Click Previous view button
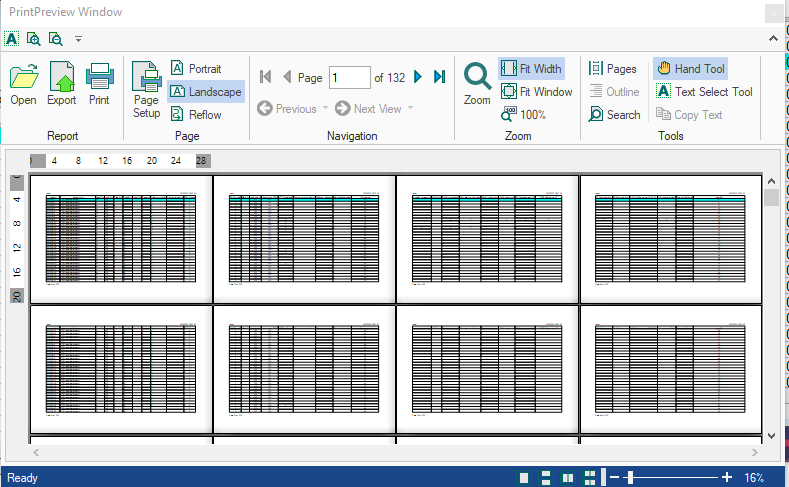The image size is (789, 487). tap(287, 109)
